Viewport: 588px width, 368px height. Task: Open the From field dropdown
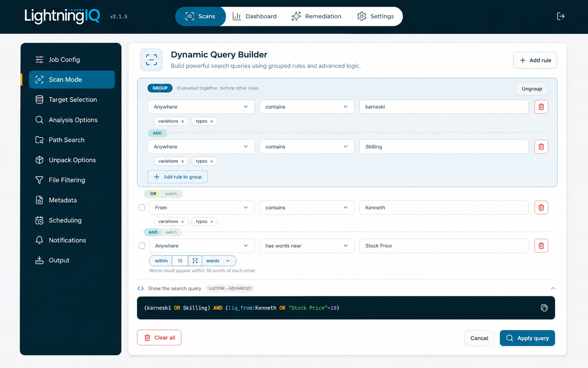tap(202, 208)
